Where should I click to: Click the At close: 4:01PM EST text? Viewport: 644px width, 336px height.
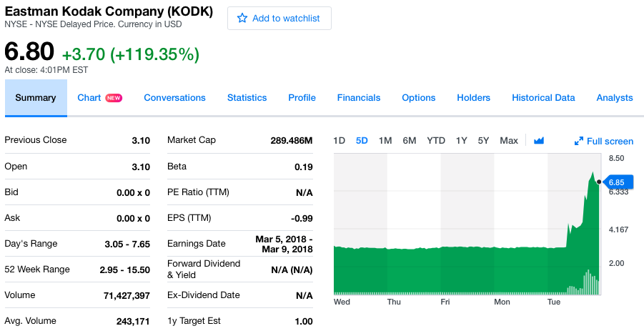click(x=46, y=70)
